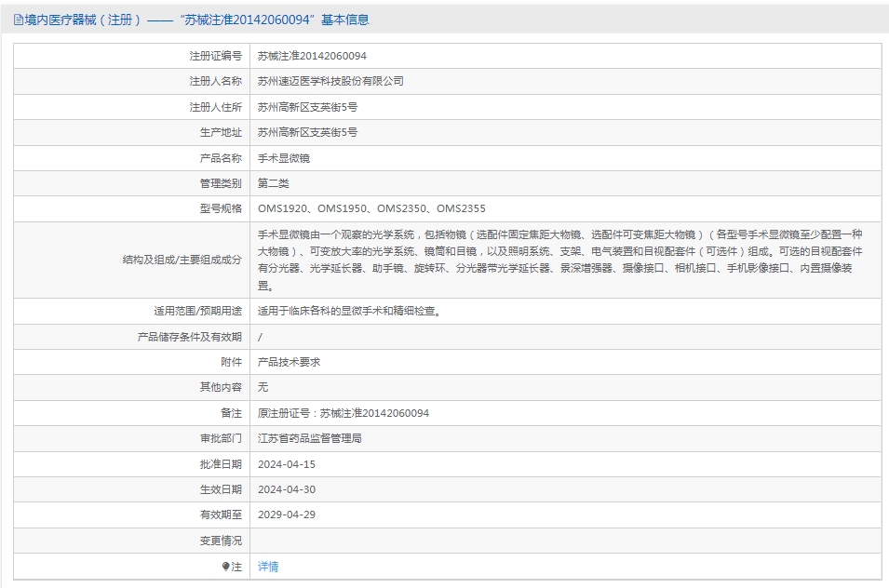The width and height of the screenshot is (889, 588).
Task: Click the registrant name 苏州速迈医学科技股份有限公司
Action: pos(330,82)
